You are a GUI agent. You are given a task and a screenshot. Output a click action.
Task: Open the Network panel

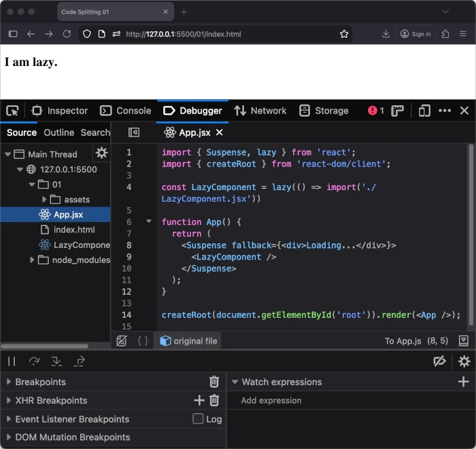point(260,111)
